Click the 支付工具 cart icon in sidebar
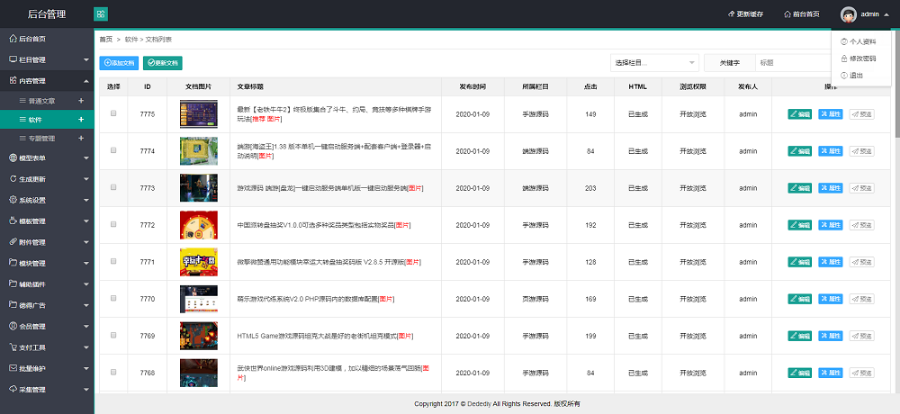This screenshot has height=414, width=900. (11, 347)
